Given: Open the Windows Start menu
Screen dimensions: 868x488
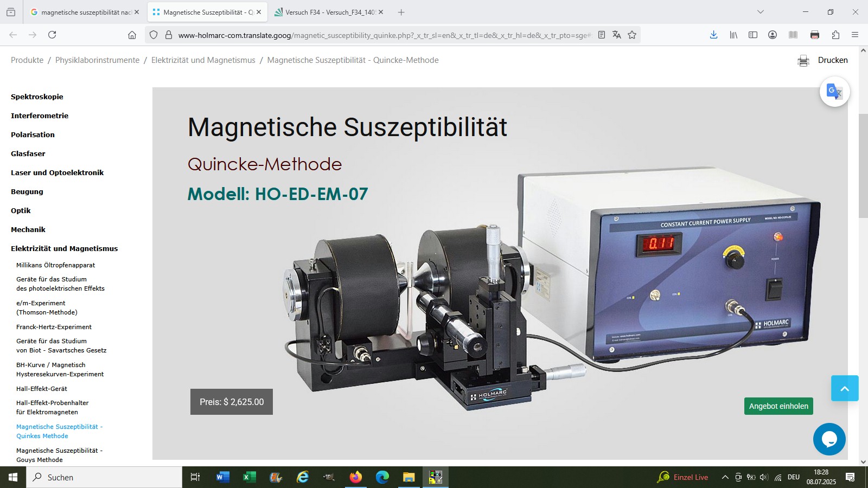Looking at the screenshot, I should click(13, 477).
